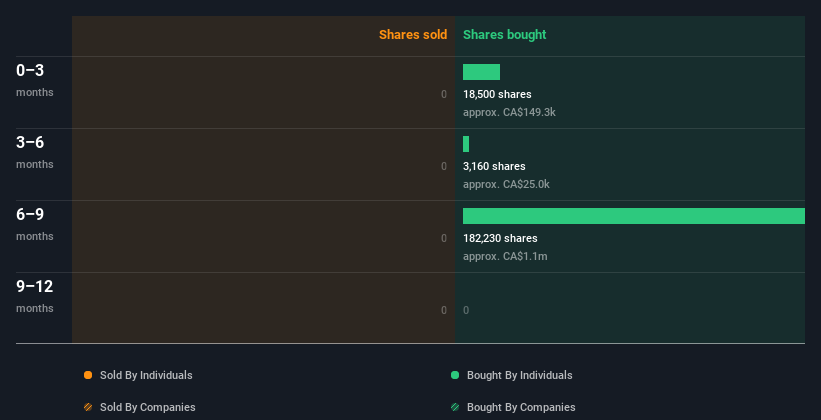Click the Shares sold column header
This screenshot has height=420, width=821.
coord(413,35)
